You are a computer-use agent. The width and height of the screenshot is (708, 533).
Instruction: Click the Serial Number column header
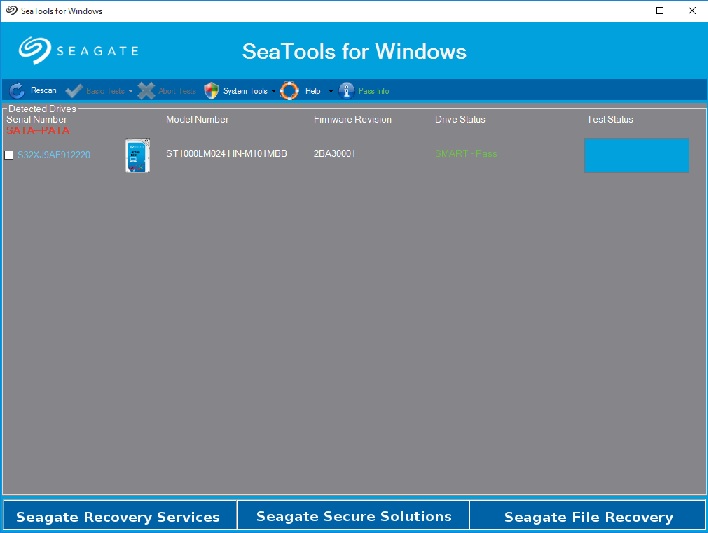36,119
